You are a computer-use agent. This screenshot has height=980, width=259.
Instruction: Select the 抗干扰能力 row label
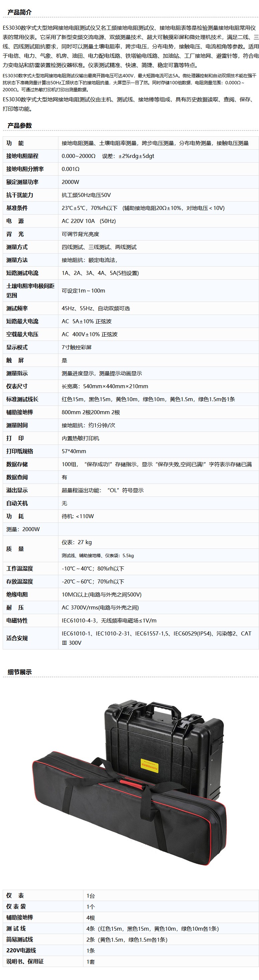click(x=19, y=195)
